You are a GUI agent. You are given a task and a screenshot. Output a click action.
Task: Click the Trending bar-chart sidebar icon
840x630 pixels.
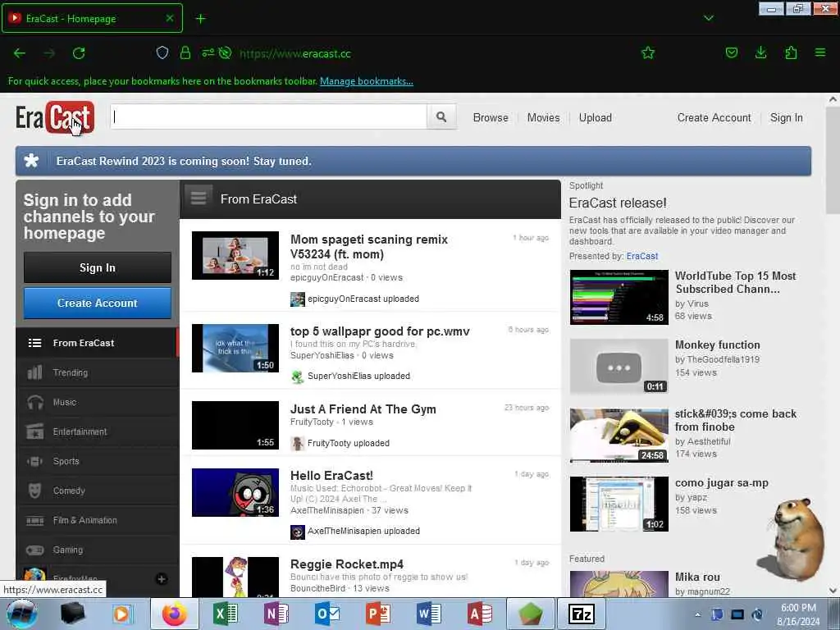click(34, 372)
